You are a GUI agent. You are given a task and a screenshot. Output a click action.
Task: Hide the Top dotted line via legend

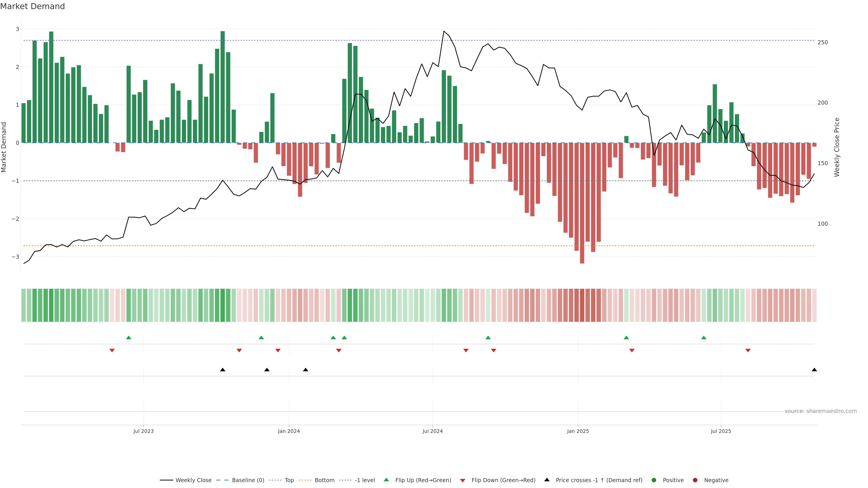point(289,480)
